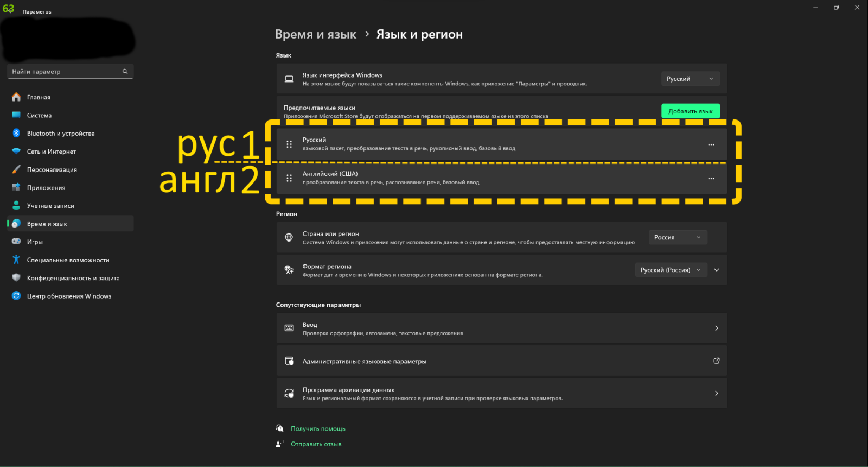Image resolution: width=868 pixels, height=467 pixels.
Task: Click the Учетные записи person icon
Action: click(x=16, y=206)
